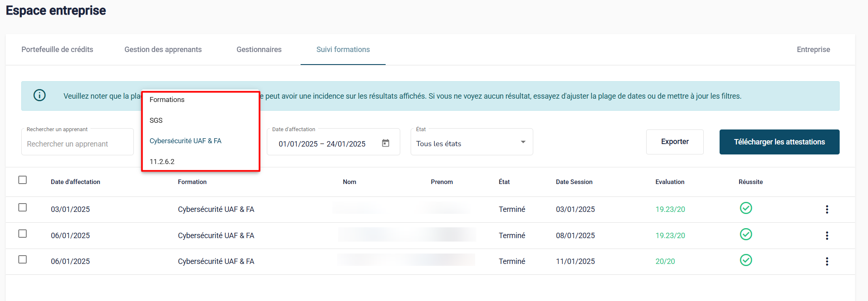Click the success checkmark for the 20/20 row

tap(745, 260)
